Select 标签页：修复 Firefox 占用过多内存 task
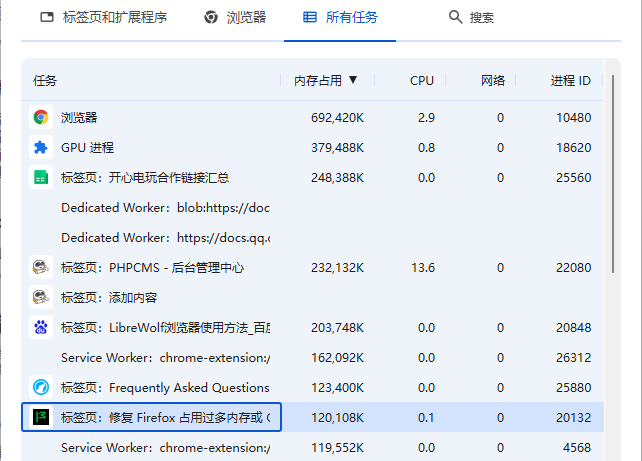Viewport: 642px width, 461px height. pyautogui.click(x=312, y=418)
